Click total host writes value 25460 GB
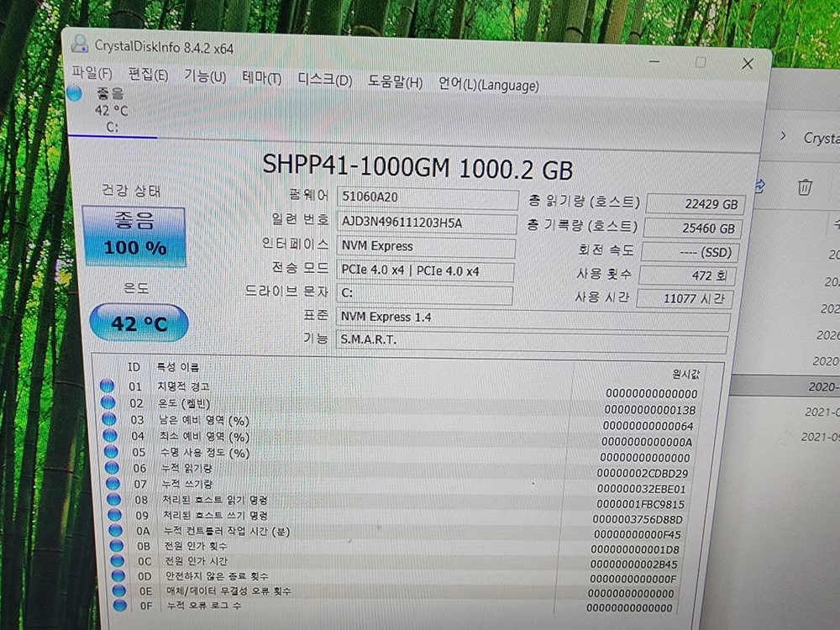This screenshot has height=630, width=840. point(693,228)
